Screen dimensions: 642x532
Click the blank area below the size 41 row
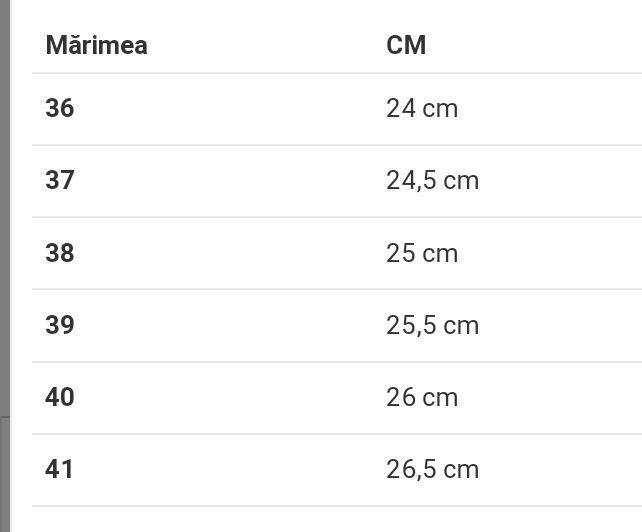pos(300,520)
